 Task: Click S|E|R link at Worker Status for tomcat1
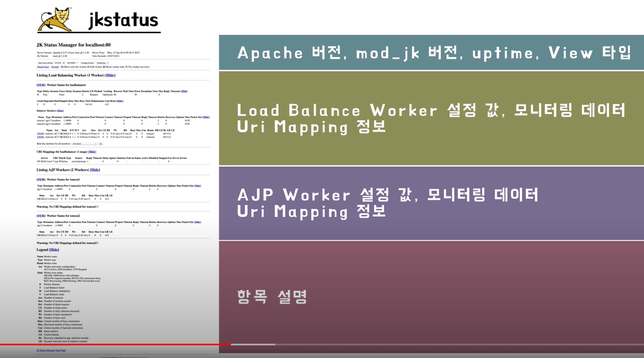[41, 180]
